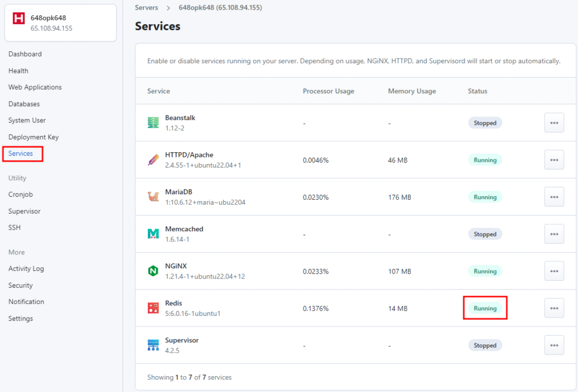Open Cronjob in the sidebar

21,195
